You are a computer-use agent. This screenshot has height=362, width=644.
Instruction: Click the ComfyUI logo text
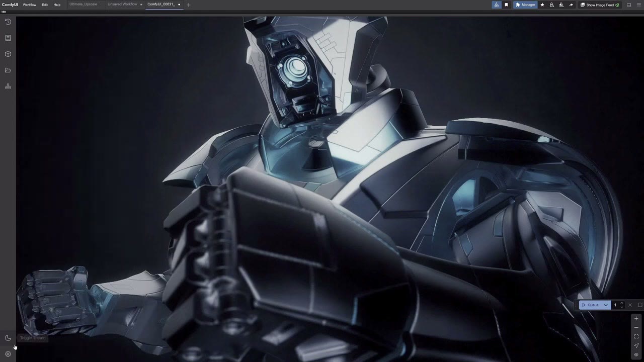[x=10, y=5]
